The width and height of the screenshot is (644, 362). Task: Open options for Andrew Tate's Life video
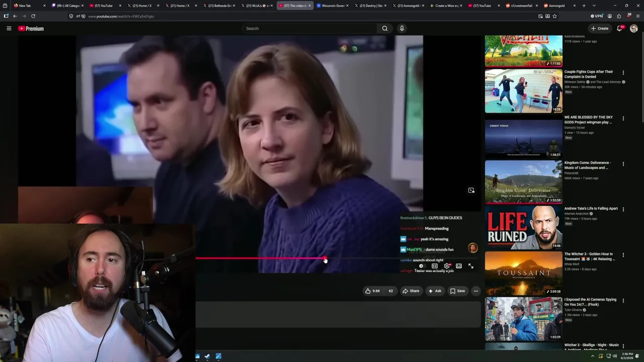point(623,209)
